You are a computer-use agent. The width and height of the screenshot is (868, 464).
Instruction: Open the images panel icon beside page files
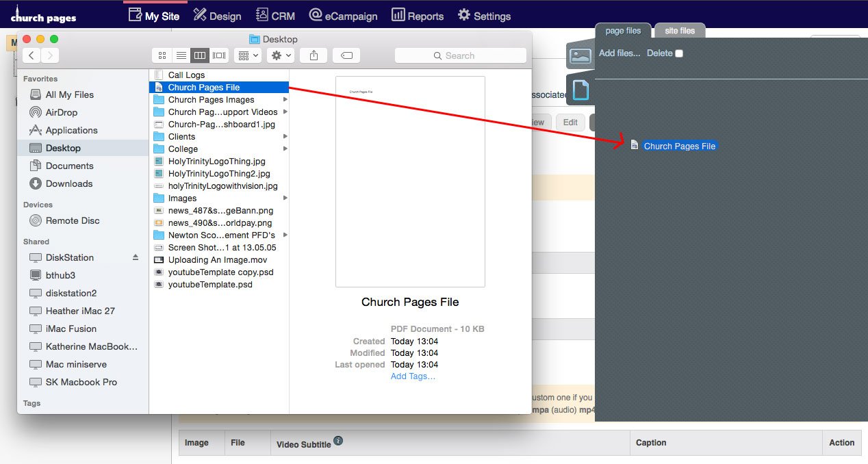(580, 56)
